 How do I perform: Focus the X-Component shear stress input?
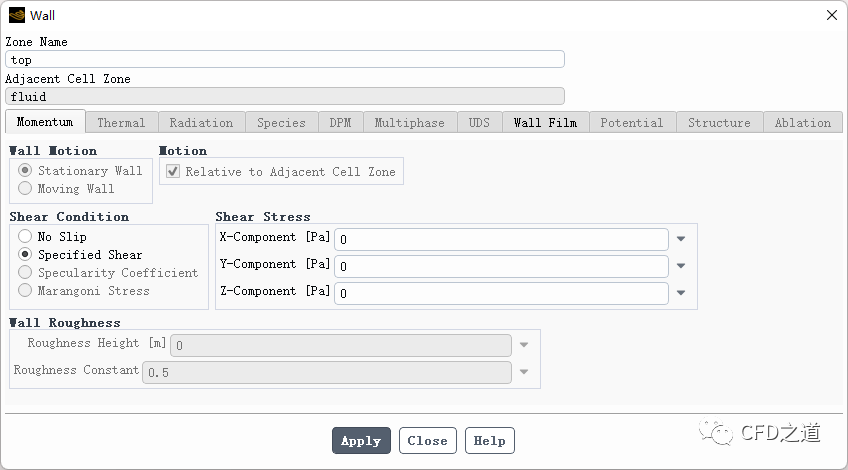pyautogui.click(x=501, y=240)
